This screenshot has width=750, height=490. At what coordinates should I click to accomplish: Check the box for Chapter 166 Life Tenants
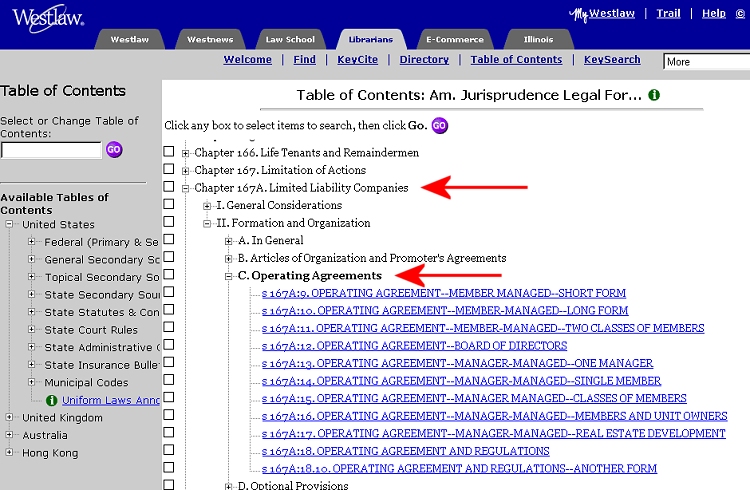coord(168,152)
